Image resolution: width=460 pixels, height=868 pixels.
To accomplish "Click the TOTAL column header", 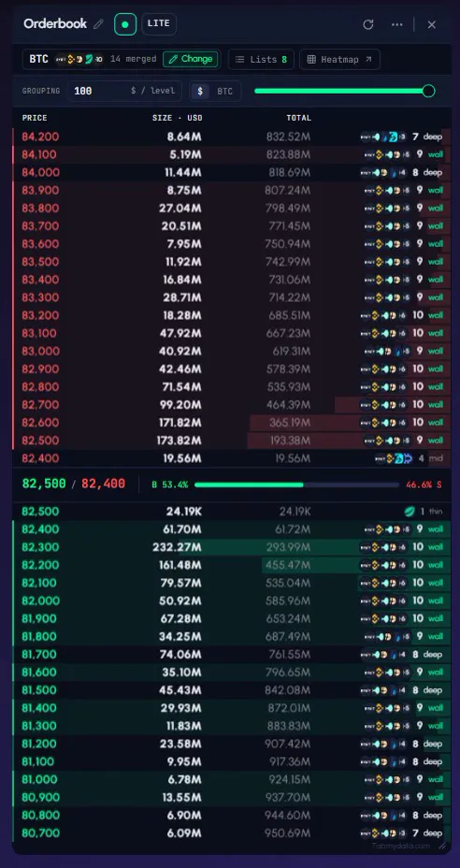I will (x=298, y=118).
